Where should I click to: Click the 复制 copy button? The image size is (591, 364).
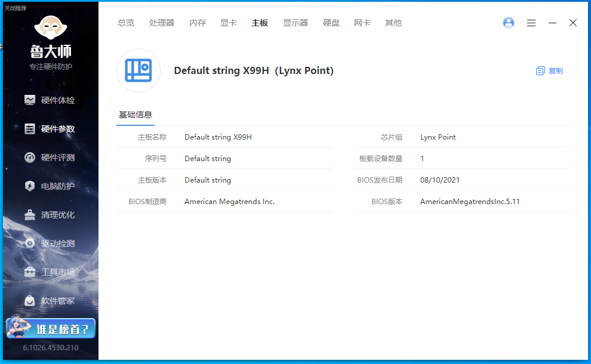549,70
